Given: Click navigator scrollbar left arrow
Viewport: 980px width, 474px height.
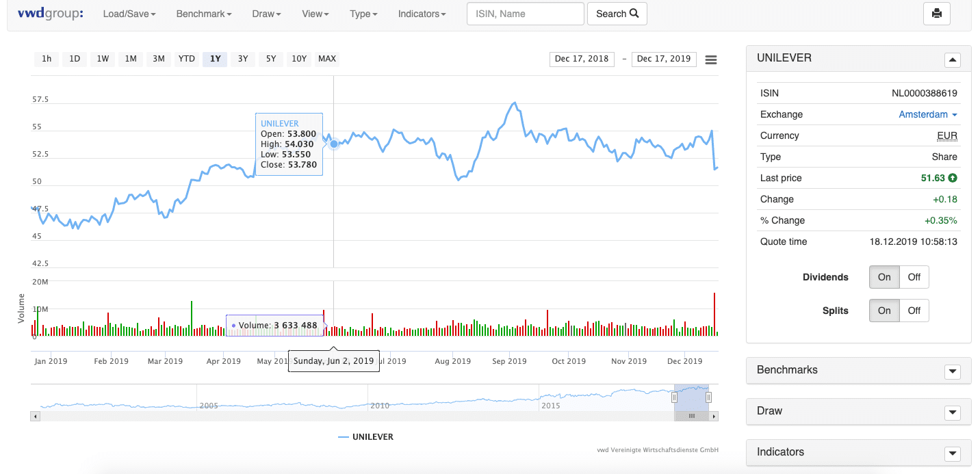Looking at the screenshot, I should [36, 416].
